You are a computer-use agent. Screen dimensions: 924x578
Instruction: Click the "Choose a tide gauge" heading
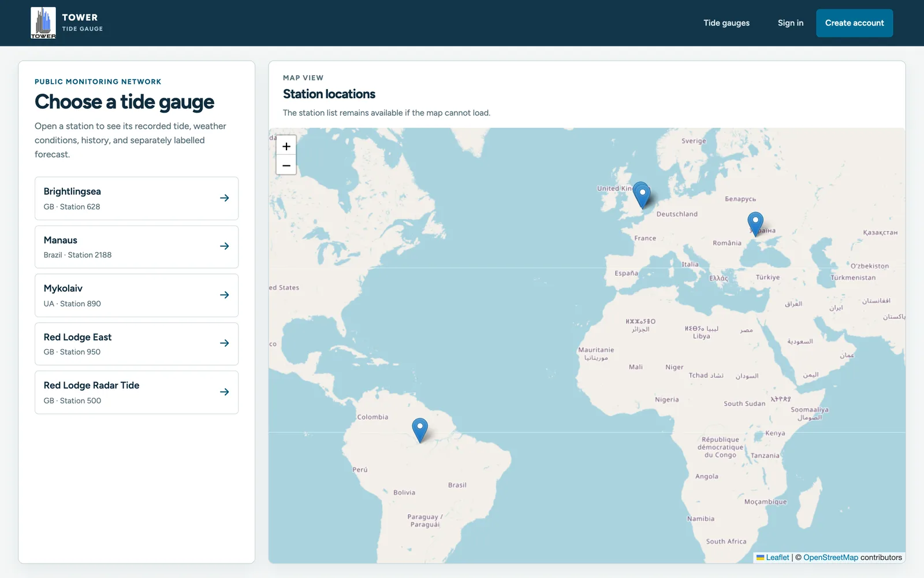click(124, 102)
